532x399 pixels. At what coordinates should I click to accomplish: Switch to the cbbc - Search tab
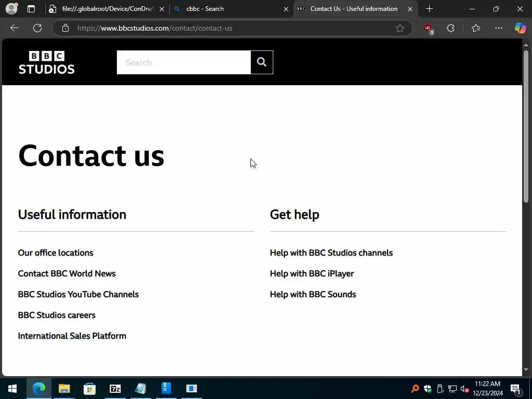tap(231, 9)
